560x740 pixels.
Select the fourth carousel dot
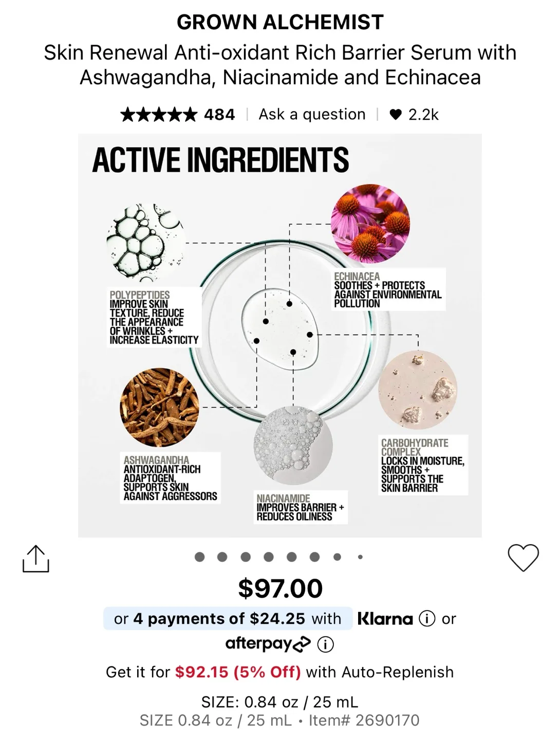(267, 556)
